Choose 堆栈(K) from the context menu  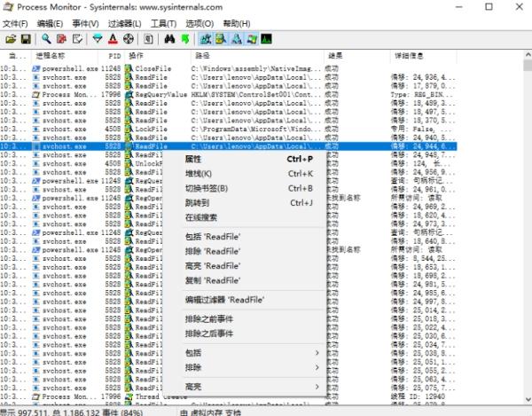point(245,174)
